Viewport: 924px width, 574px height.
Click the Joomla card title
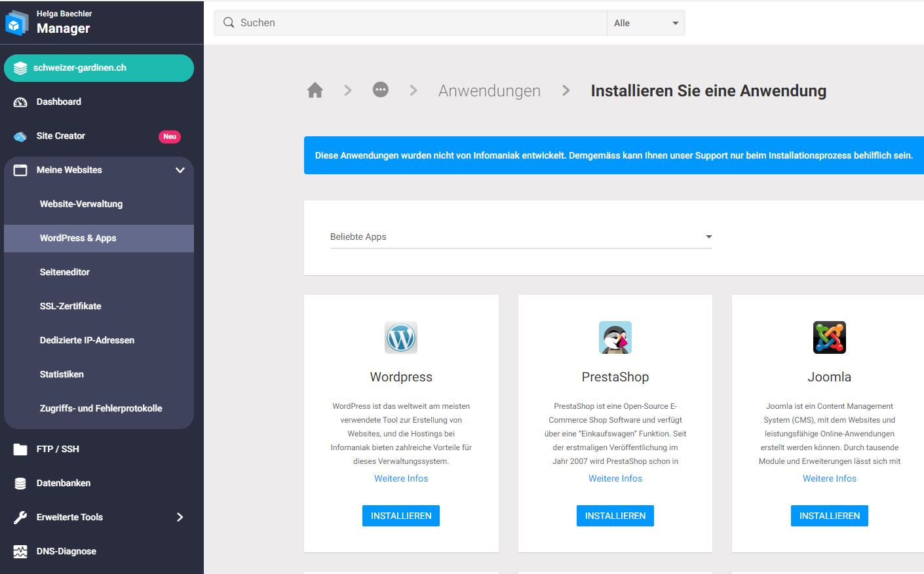830,377
